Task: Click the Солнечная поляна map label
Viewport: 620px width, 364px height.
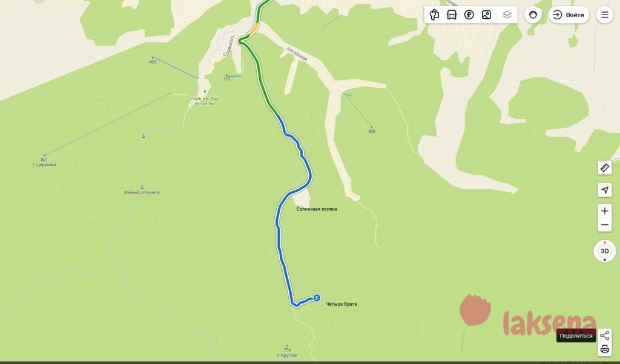Action: [317, 209]
